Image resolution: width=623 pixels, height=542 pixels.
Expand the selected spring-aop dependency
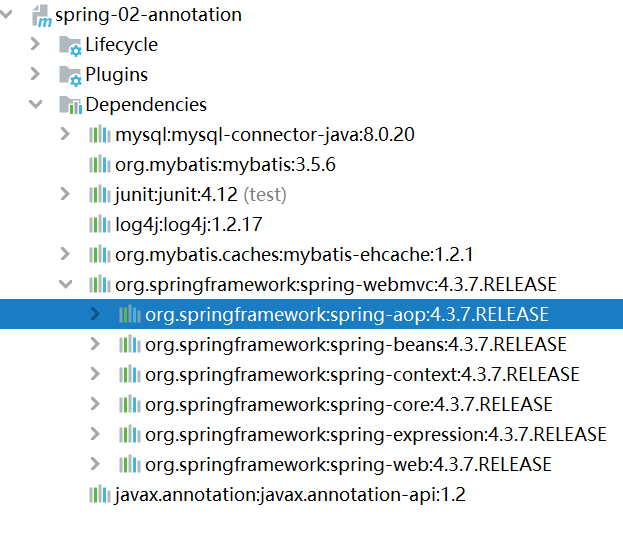[95, 314]
